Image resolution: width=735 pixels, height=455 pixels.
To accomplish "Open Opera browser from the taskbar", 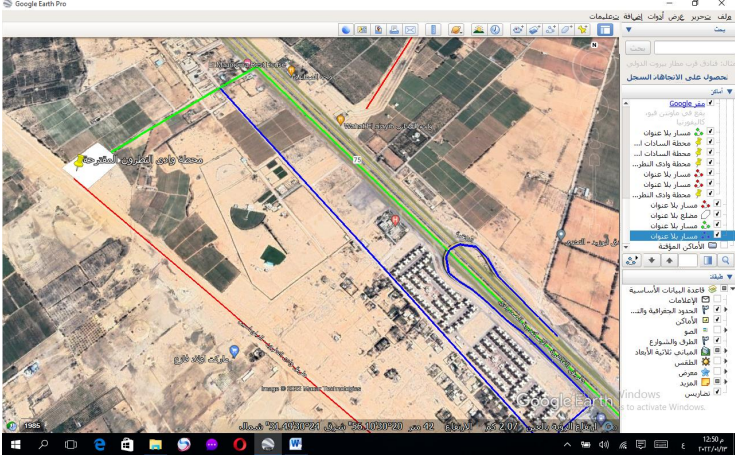I will pos(240,444).
